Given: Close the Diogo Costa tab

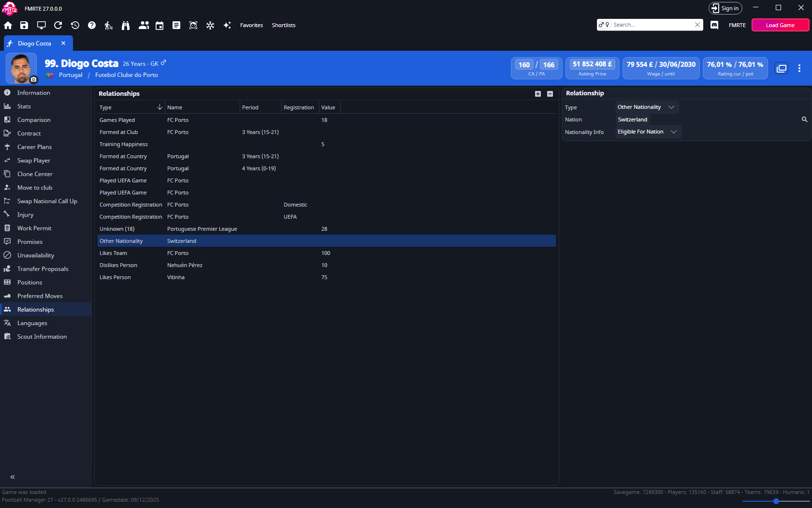Looking at the screenshot, I should [63, 43].
